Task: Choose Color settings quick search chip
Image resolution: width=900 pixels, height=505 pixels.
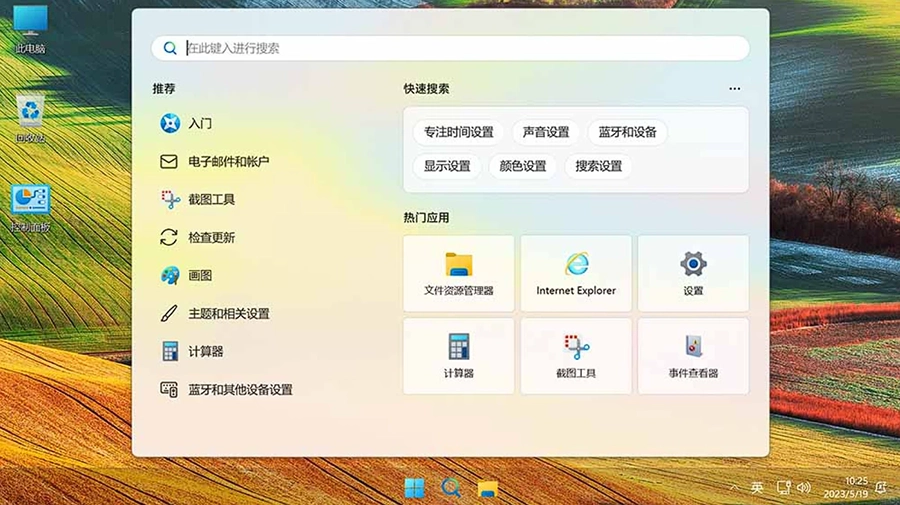Action: click(x=523, y=166)
